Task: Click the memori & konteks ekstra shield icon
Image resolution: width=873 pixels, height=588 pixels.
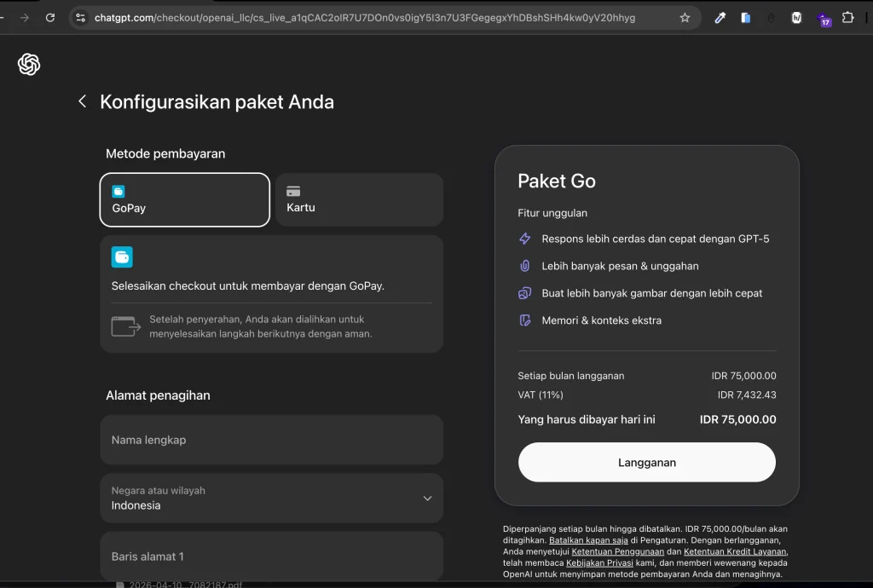Action: point(525,320)
